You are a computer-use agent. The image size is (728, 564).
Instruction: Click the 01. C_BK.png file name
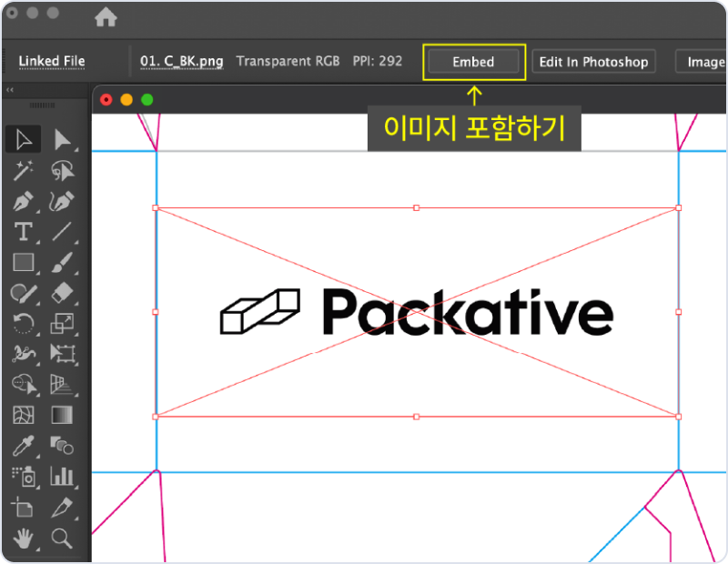pos(181,61)
